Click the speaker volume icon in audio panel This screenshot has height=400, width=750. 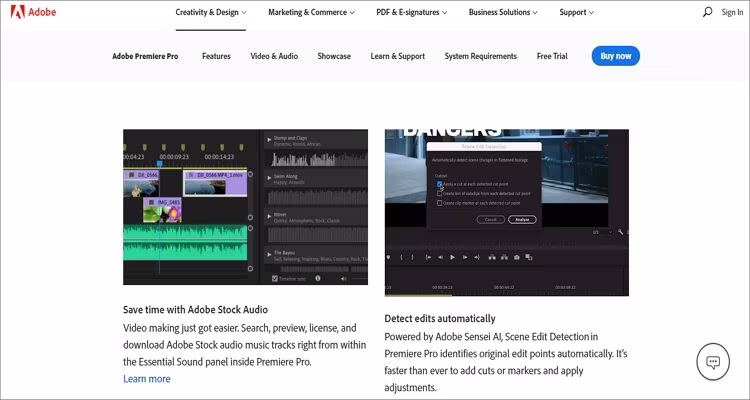343,278
